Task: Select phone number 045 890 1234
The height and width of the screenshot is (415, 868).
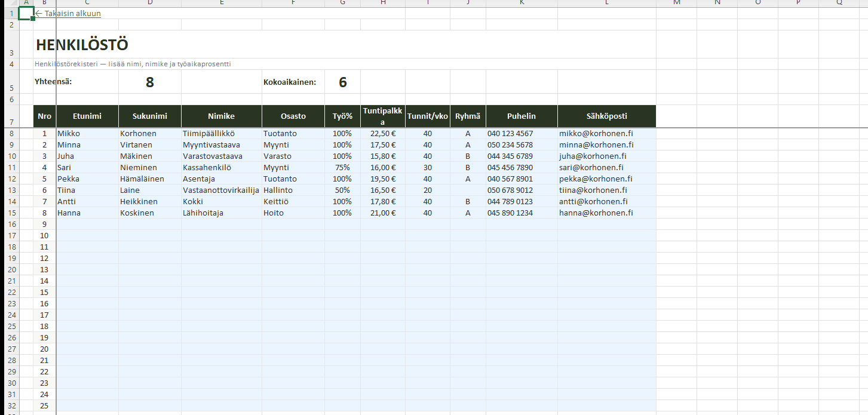Action: pyautogui.click(x=510, y=213)
